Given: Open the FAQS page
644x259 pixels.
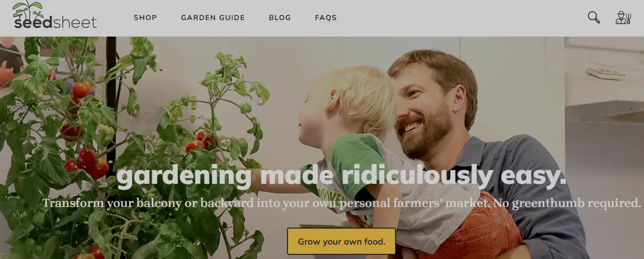Looking at the screenshot, I should click(326, 18).
